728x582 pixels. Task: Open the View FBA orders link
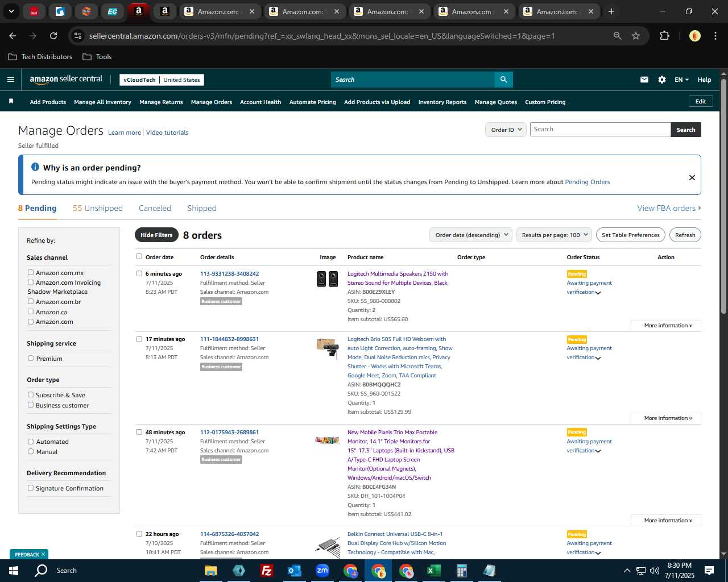coord(669,208)
